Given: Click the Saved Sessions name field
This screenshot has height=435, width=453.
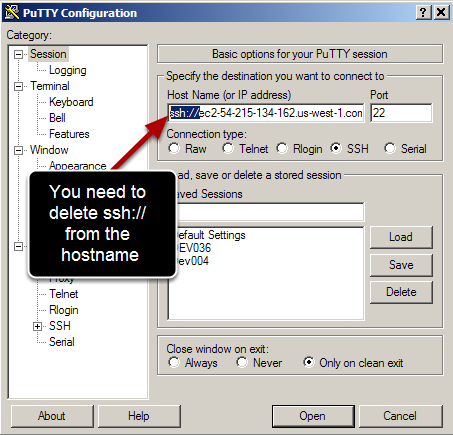Looking at the screenshot, I should click(270, 212).
